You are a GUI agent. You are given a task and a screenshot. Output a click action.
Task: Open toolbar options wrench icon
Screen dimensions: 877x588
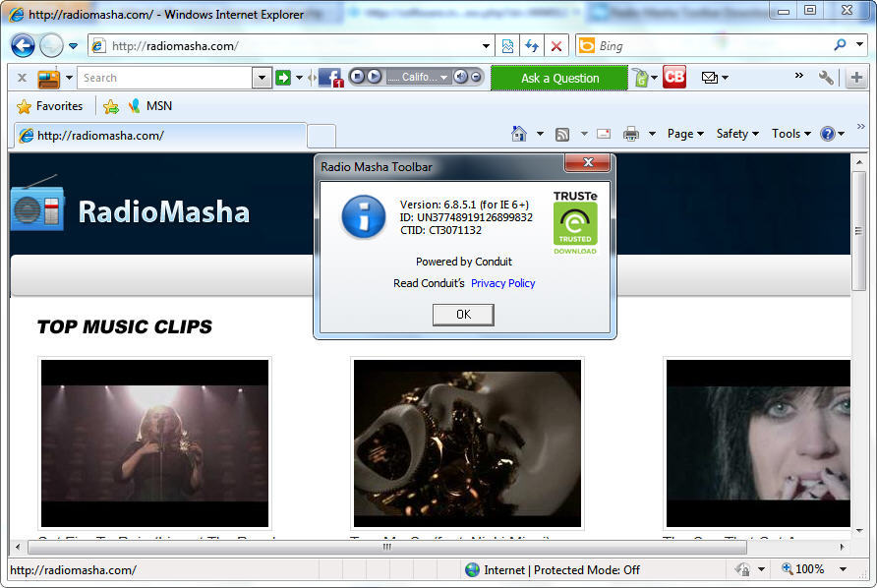tap(826, 78)
